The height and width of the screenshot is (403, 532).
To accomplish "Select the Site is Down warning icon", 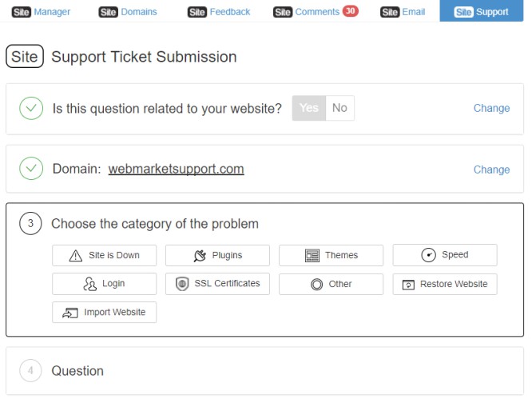I will coord(75,255).
